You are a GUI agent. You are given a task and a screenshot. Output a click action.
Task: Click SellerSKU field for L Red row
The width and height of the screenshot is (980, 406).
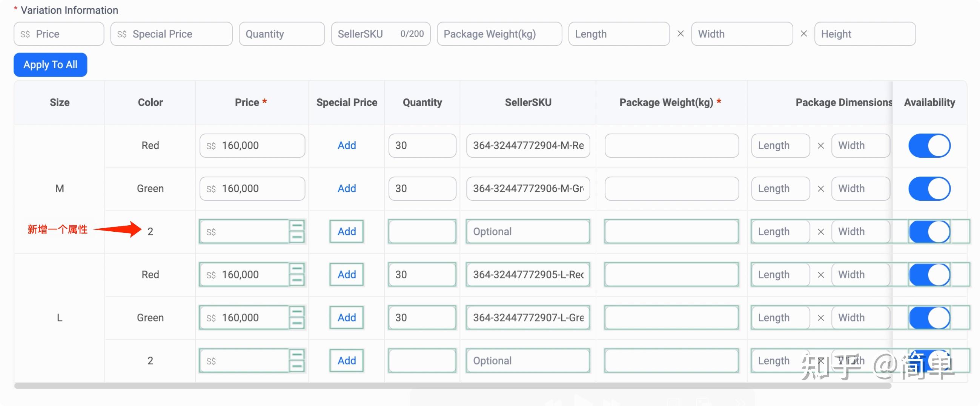528,274
